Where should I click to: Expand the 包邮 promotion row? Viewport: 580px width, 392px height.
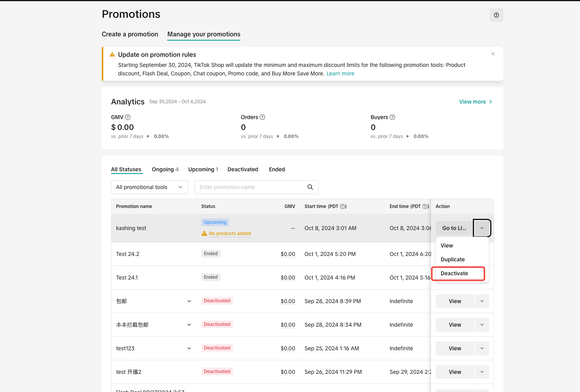click(189, 301)
